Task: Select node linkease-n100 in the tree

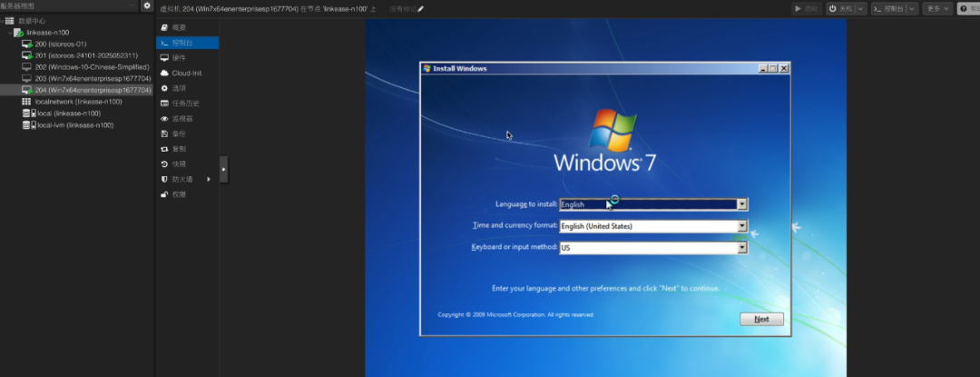Action: coord(77,33)
